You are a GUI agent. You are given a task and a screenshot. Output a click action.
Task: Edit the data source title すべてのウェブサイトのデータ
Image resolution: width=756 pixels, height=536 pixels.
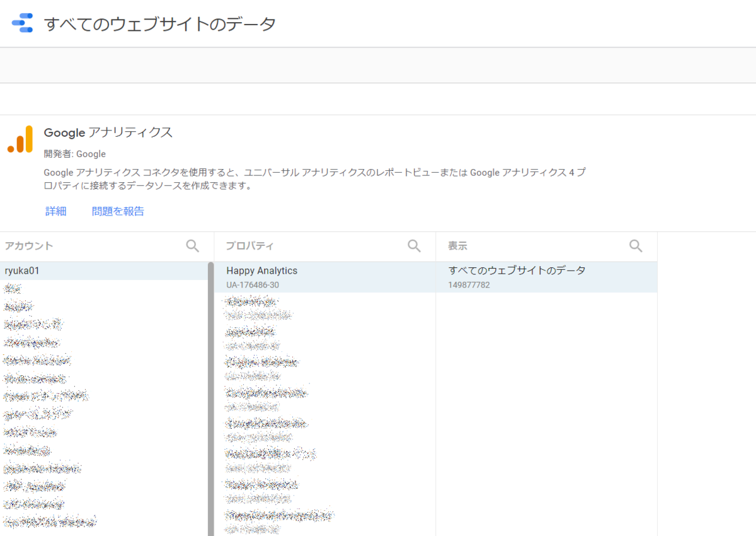(x=160, y=24)
